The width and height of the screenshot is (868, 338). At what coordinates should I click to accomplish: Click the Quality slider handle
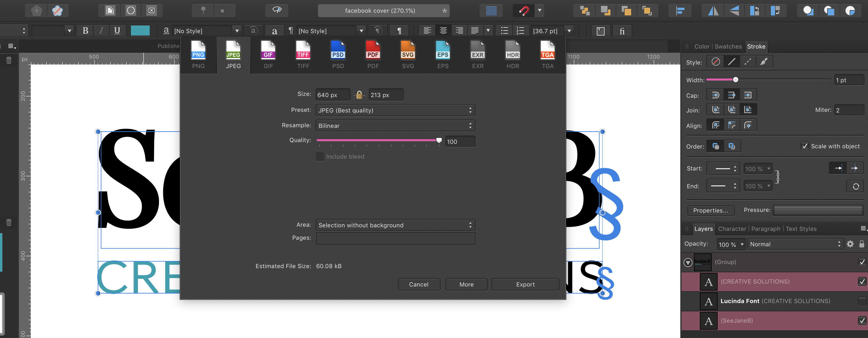(x=438, y=140)
